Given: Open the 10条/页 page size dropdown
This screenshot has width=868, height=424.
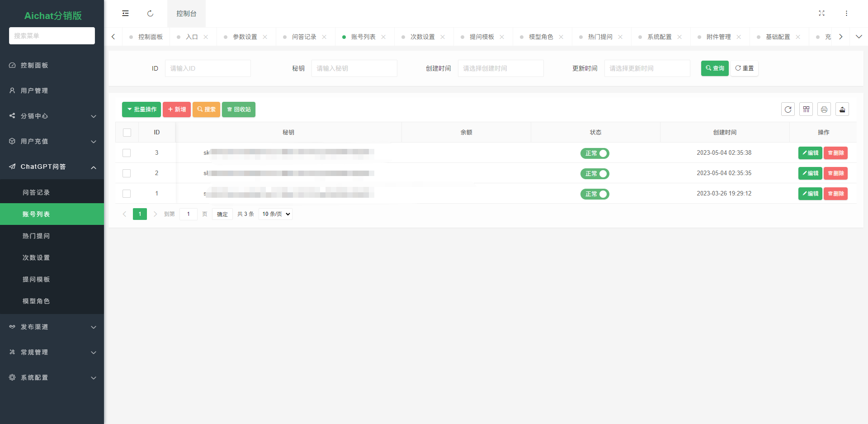Looking at the screenshot, I should coord(275,214).
